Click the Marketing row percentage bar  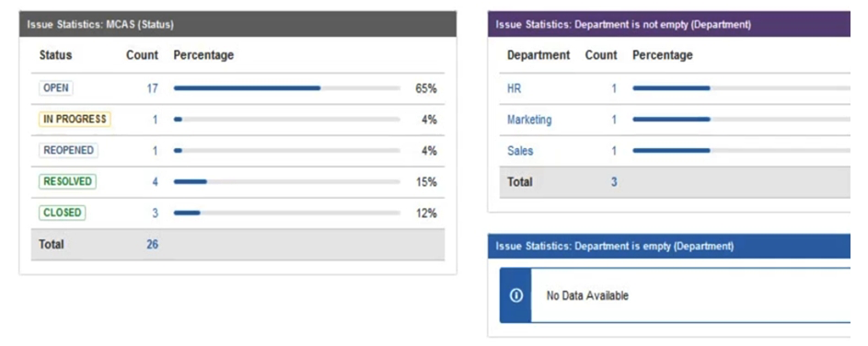click(x=741, y=119)
